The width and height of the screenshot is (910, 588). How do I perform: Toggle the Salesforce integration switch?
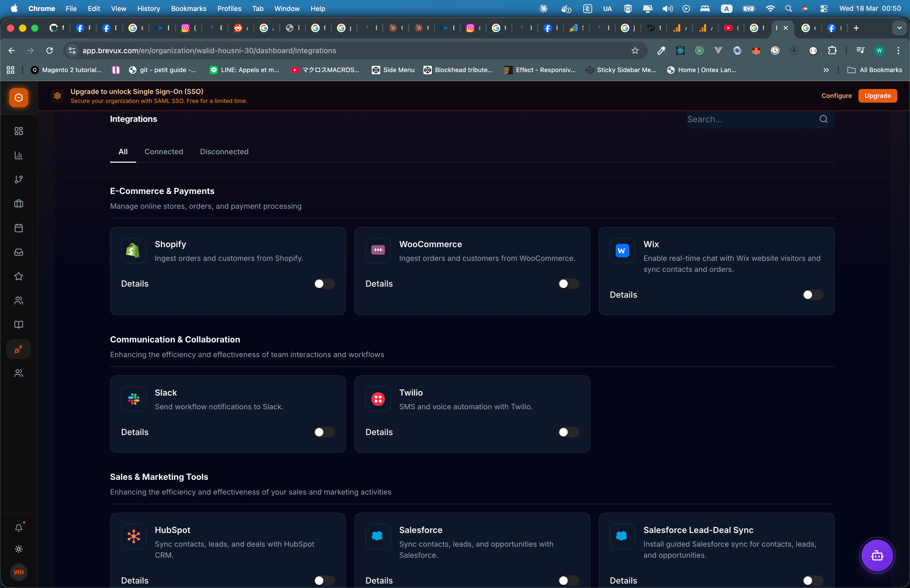[568, 581]
